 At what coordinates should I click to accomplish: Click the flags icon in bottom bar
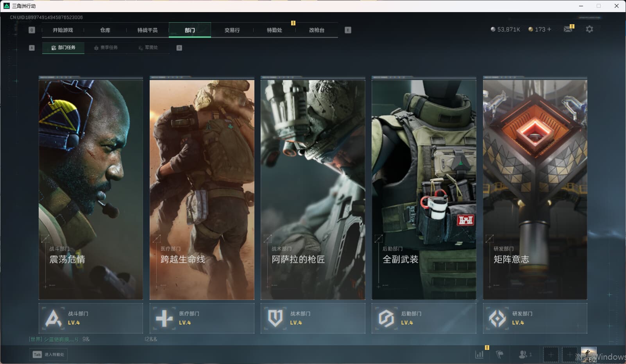pos(499,354)
